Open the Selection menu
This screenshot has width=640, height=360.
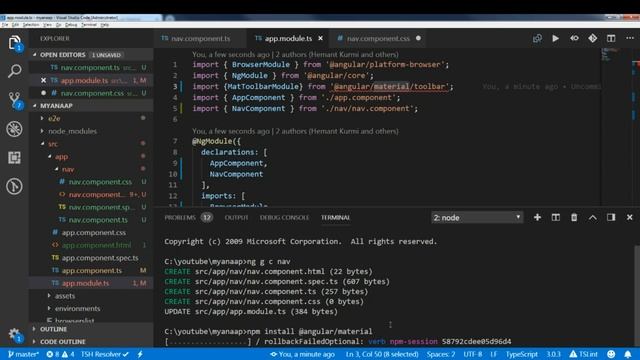click(31, 25)
